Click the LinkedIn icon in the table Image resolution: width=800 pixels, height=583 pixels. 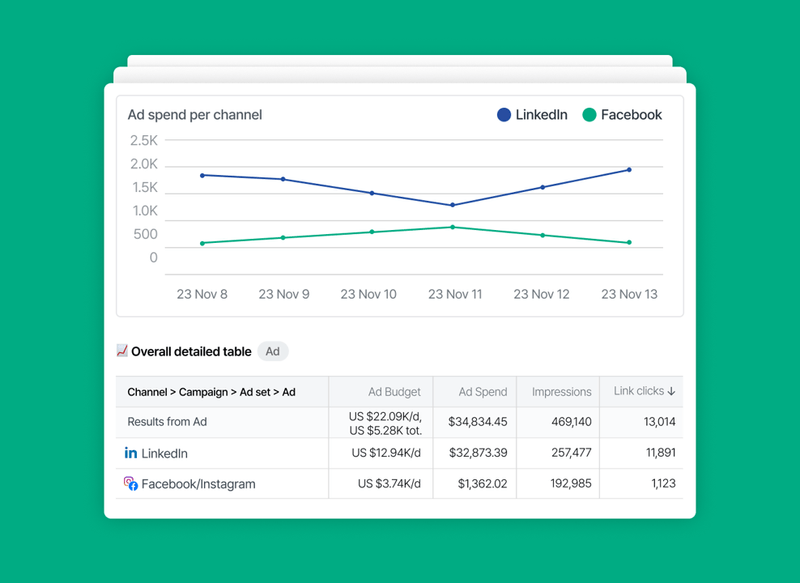[133, 453]
